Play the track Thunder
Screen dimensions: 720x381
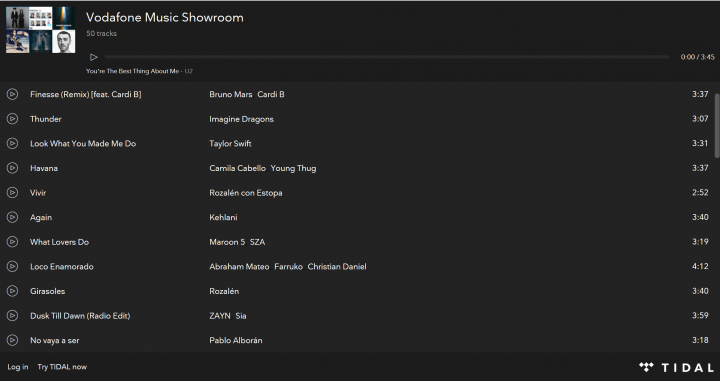click(12, 119)
